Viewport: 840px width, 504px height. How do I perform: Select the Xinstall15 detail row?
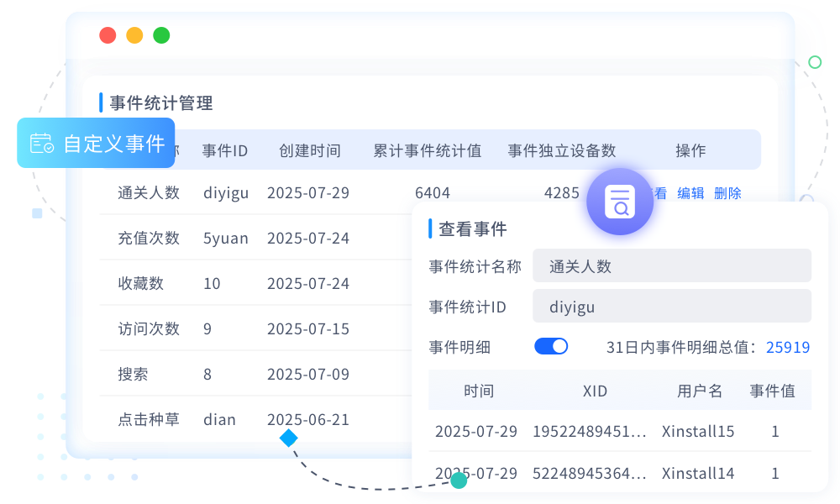coord(619,432)
